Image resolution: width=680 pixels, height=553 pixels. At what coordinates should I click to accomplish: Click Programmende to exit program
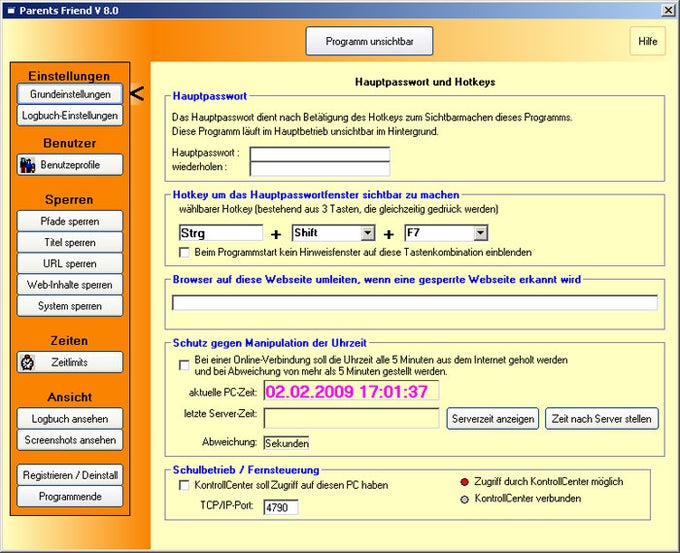(x=70, y=497)
